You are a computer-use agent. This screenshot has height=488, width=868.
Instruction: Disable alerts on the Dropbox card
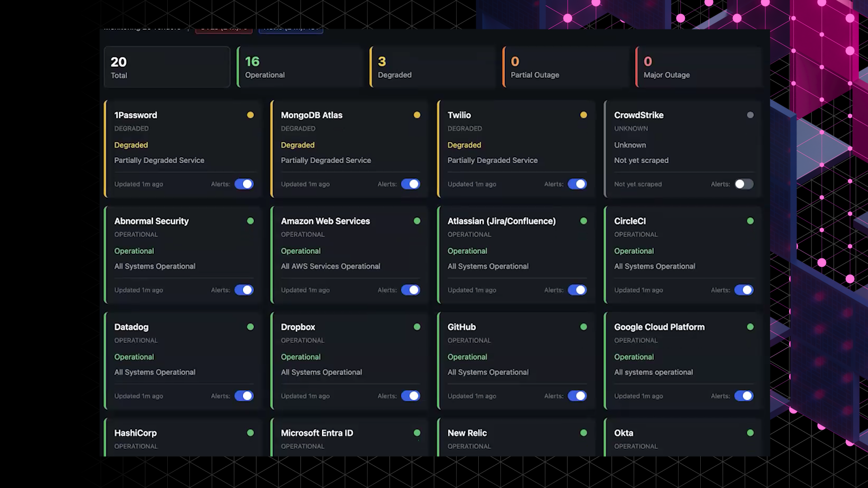[410, 396]
